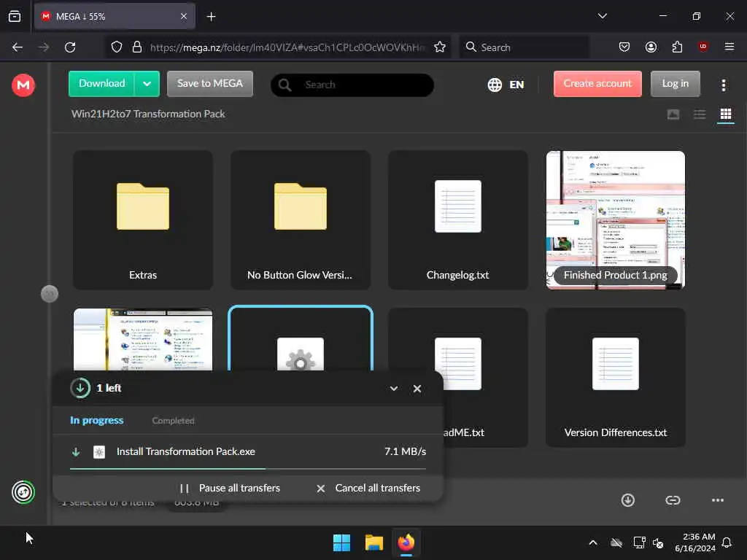Screen dimensions: 747x560
Task: Select the screenshot thumbnail in second row
Action: tap(143, 339)
